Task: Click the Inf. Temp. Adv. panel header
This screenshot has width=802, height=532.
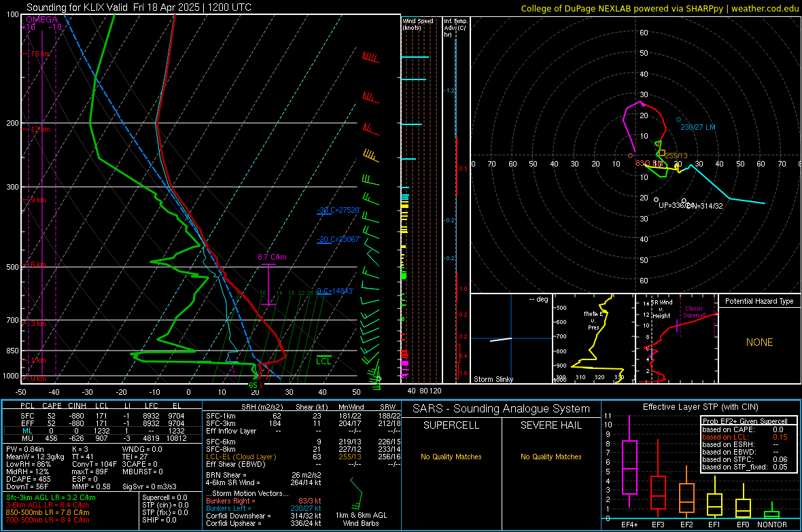Action: pos(455,28)
